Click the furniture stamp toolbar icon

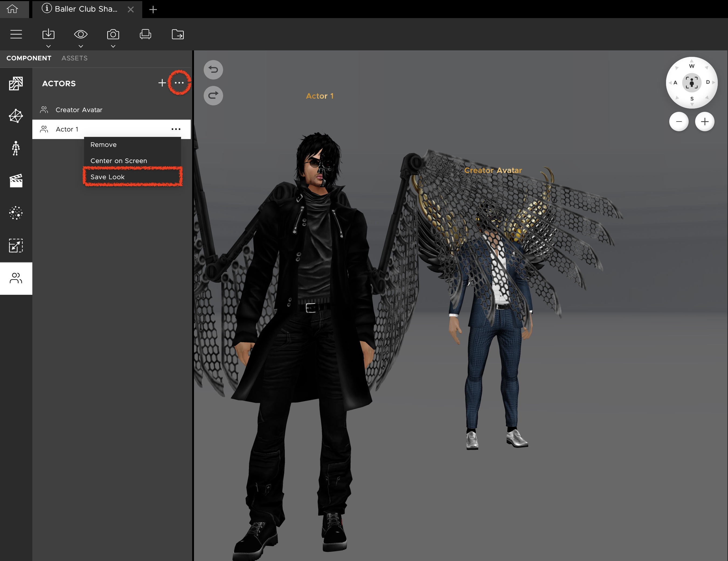coord(145,34)
